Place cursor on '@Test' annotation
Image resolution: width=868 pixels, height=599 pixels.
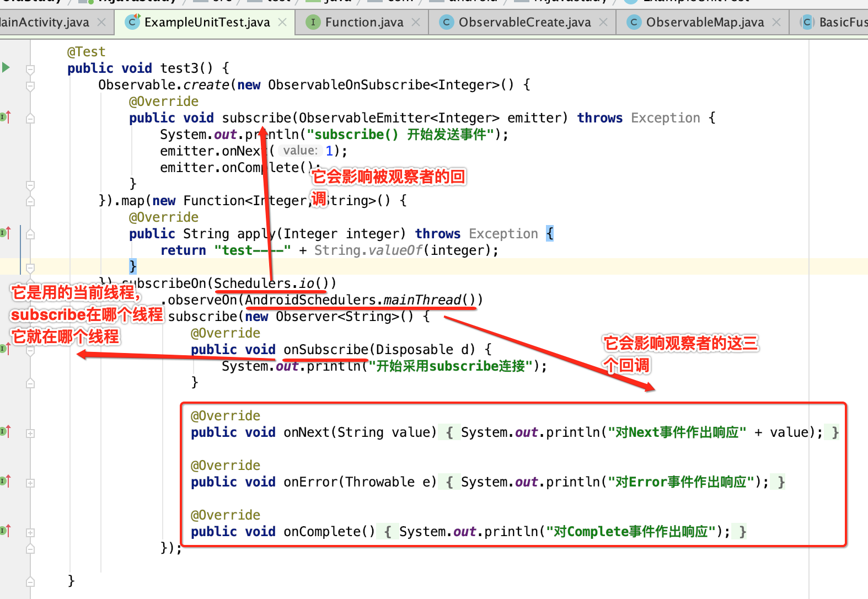[x=86, y=52]
